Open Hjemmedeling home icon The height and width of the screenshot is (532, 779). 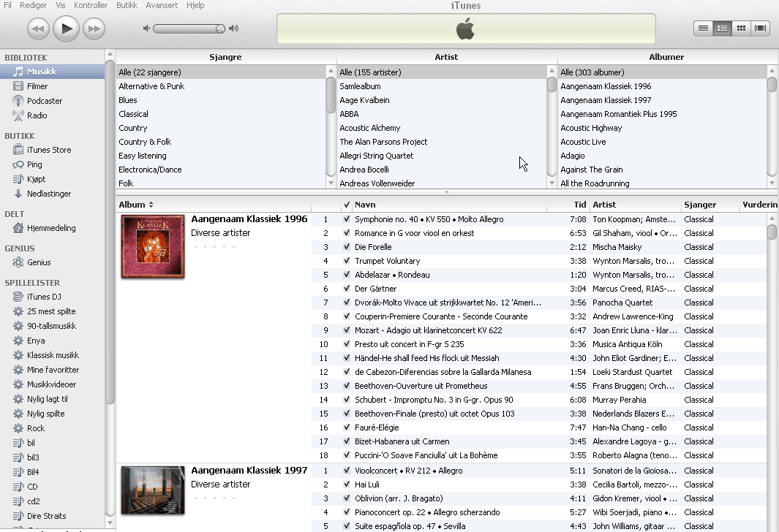coord(18,228)
